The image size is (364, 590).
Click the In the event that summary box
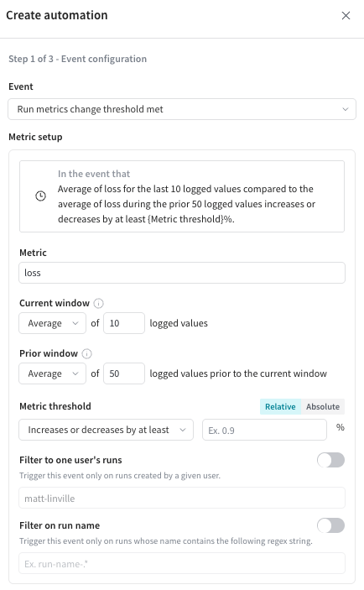click(182, 196)
